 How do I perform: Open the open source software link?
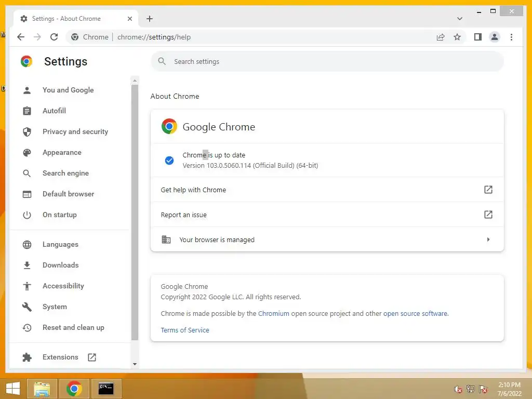(x=415, y=313)
